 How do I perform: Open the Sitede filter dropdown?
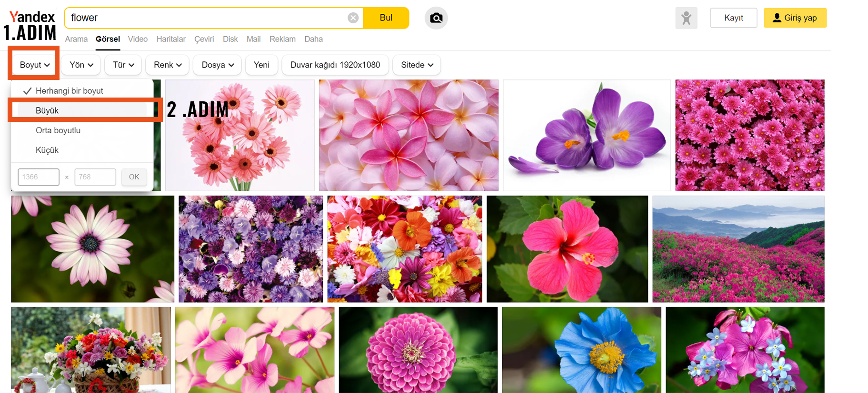pyautogui.click(x=417, y=65)
